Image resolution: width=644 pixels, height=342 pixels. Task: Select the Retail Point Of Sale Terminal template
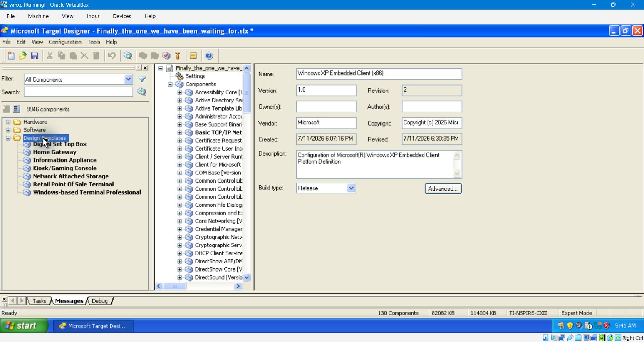pyautogui.click(x=73, y=184)
